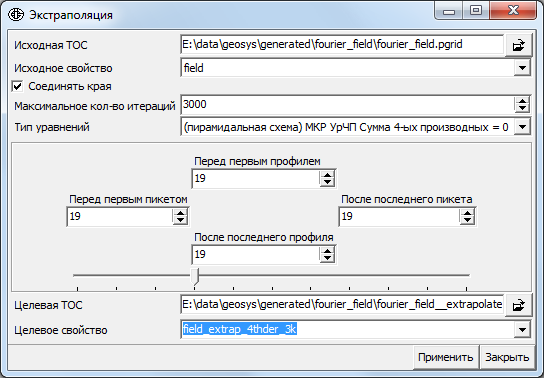The width and height of the screenshot is (544, 378).
Task: Open browse dialog for Целевая ТОС file
Action: tap(518, 305)
